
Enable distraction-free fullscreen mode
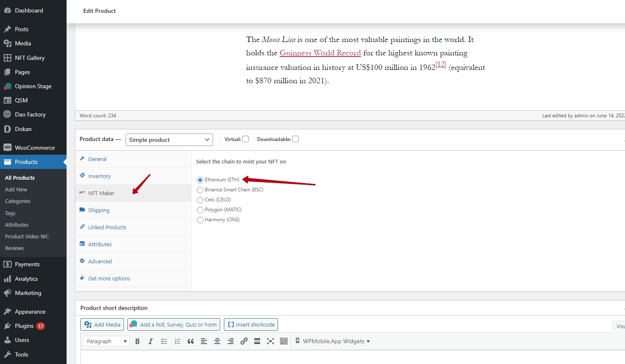coord(270,341)
